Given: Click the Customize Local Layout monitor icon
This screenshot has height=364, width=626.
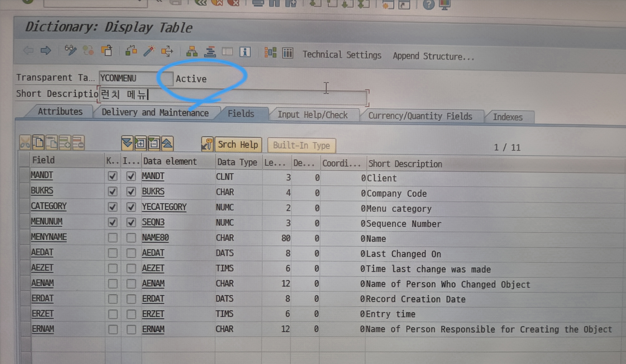Looking at the screenshot, I should 445,4.
